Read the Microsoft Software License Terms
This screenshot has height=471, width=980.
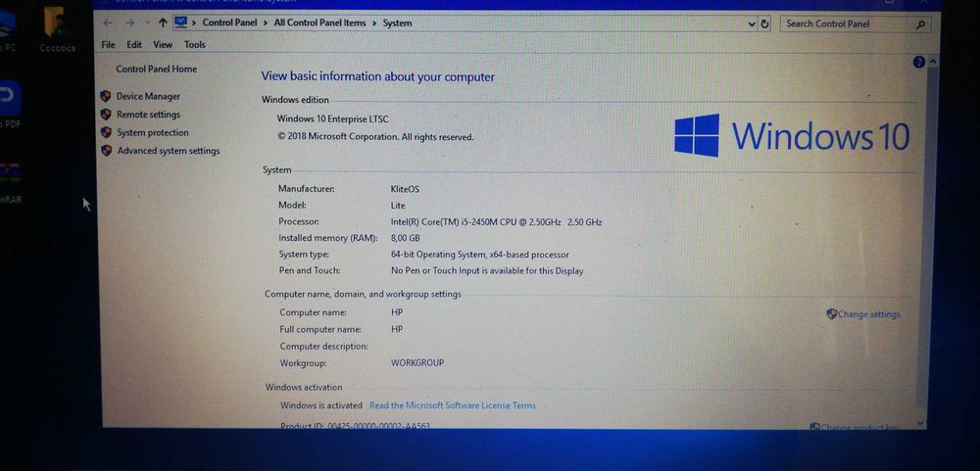click(x=453, y=405)
